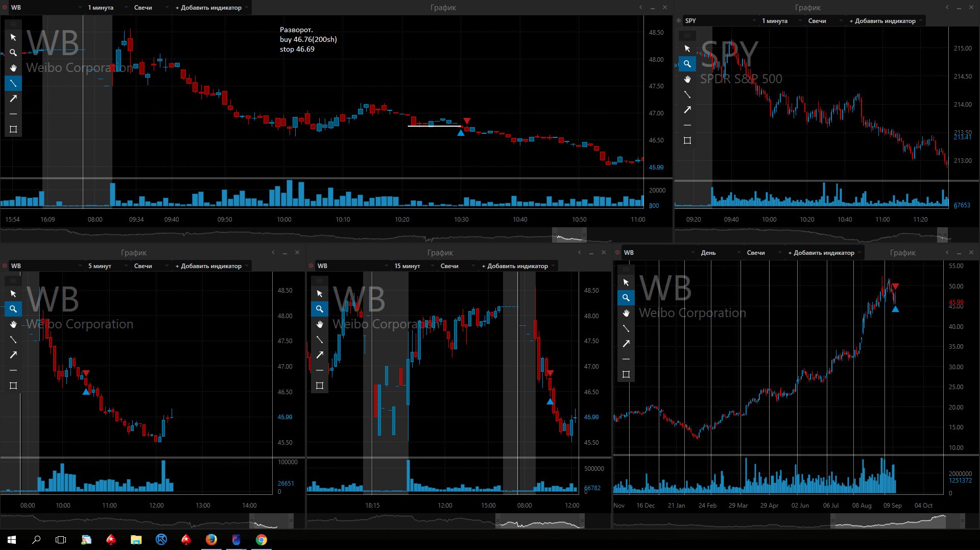Open File Explorer from taskbar
Screen dimensions: 980x550
136,540
